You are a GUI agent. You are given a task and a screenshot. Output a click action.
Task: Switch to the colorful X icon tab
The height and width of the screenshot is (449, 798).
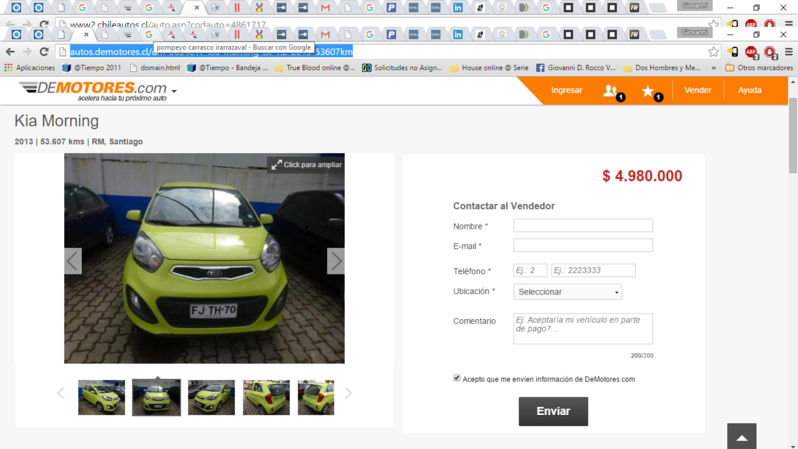tap(259, 35)
